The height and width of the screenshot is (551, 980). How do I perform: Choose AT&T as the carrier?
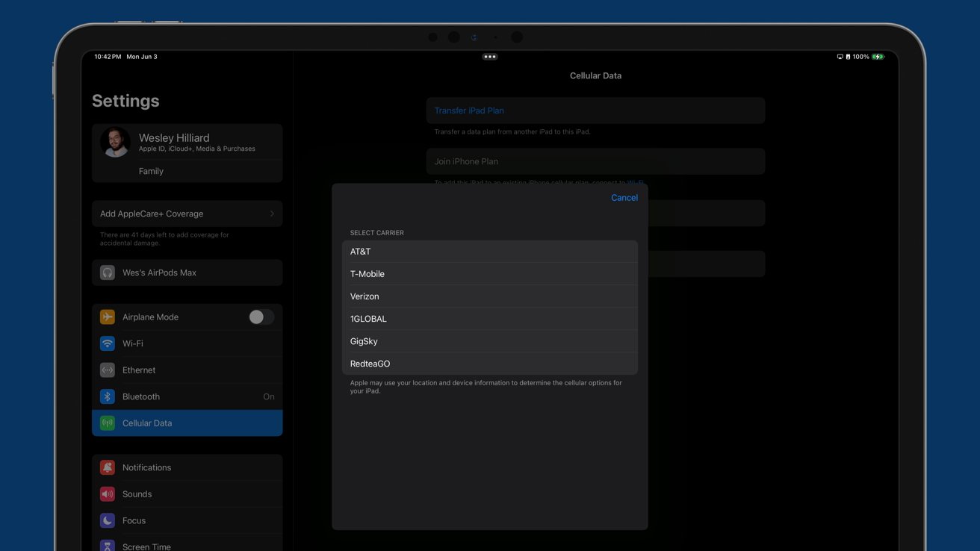click(490, 252)
